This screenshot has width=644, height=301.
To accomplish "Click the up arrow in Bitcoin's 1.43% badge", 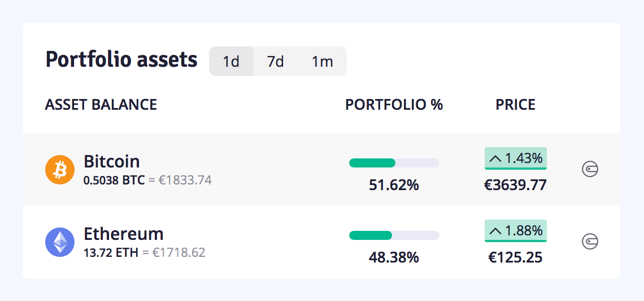I will coord(495,160).
